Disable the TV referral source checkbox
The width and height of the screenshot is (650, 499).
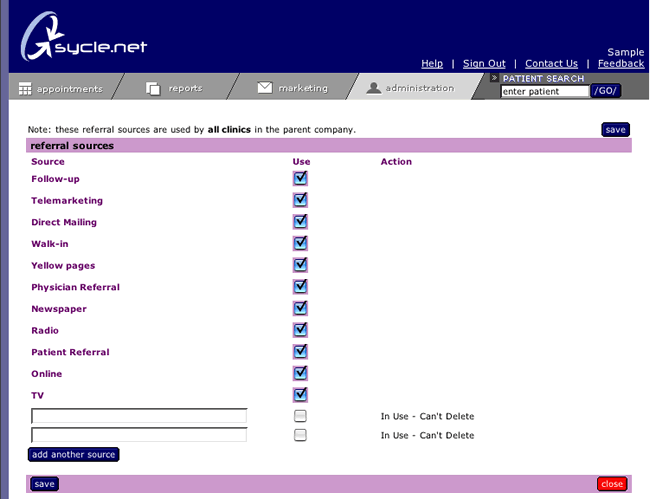(300, 395)
